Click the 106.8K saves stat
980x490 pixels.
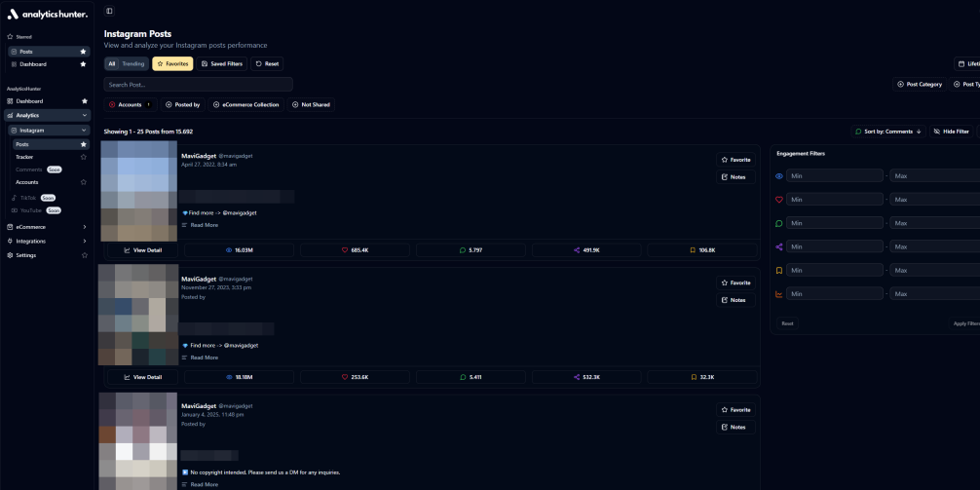[701, 250]
